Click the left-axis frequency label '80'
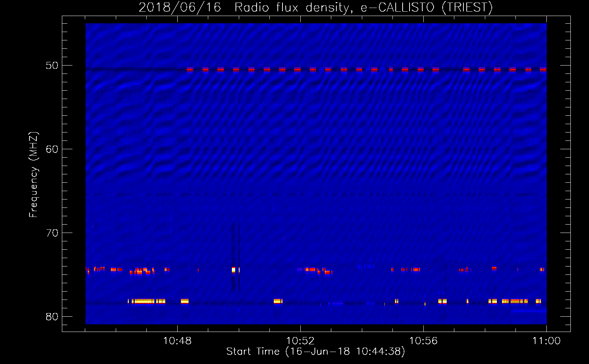The image size is (589, 364). (x=52, y=317)
